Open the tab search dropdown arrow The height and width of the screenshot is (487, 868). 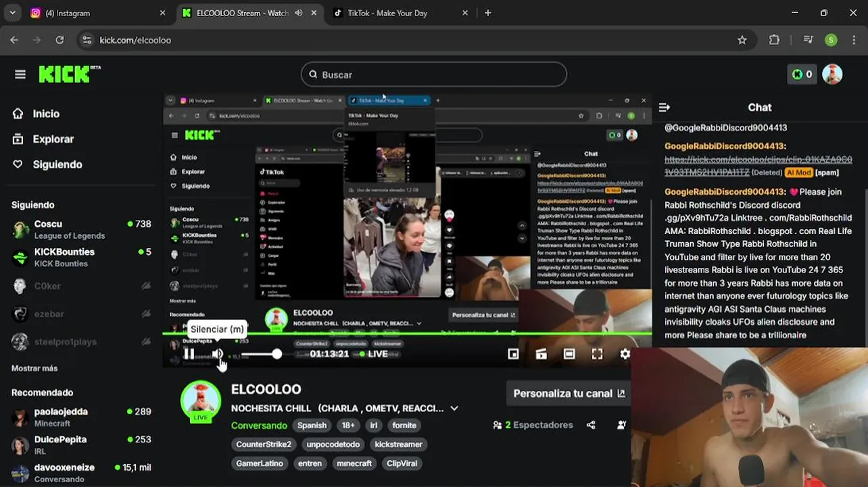point(12,13)
